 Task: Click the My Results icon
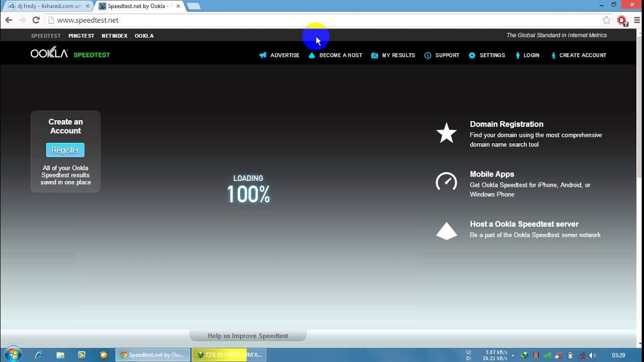point(374,55)
